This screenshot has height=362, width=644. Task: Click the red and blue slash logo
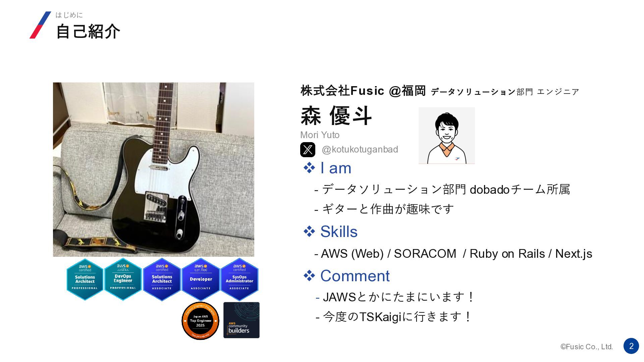(x=40, y=25)
